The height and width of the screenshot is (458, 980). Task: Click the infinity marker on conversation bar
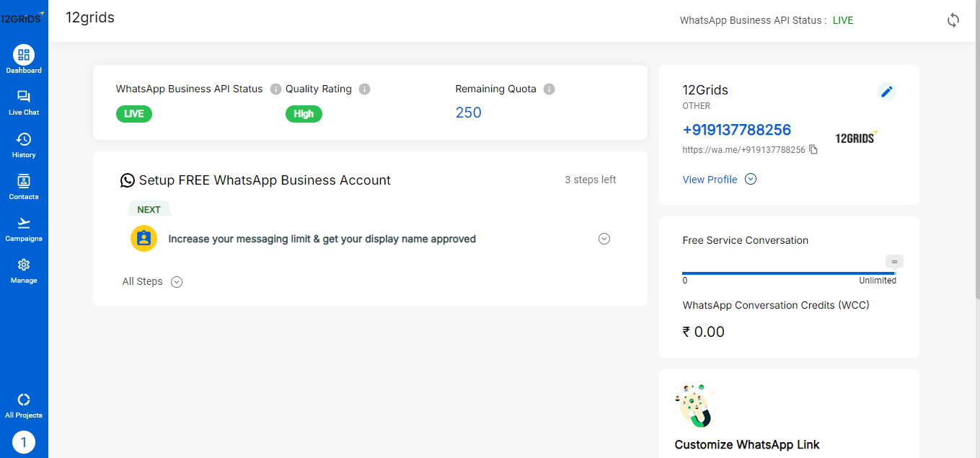tap(894, 261)
